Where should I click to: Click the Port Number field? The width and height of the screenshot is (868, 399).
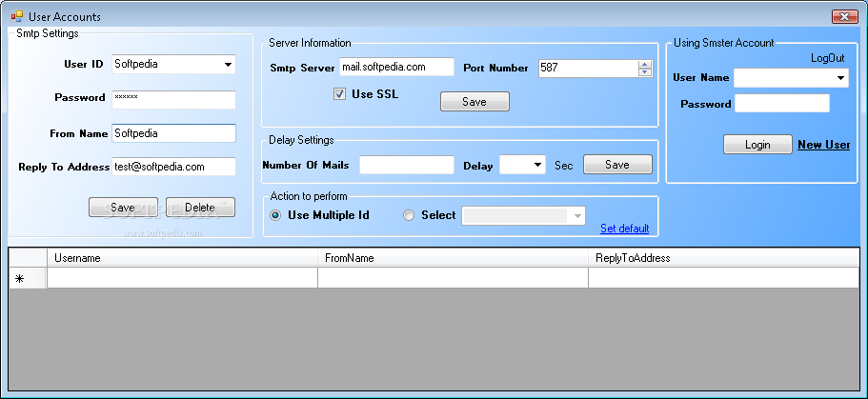[589, 69]
